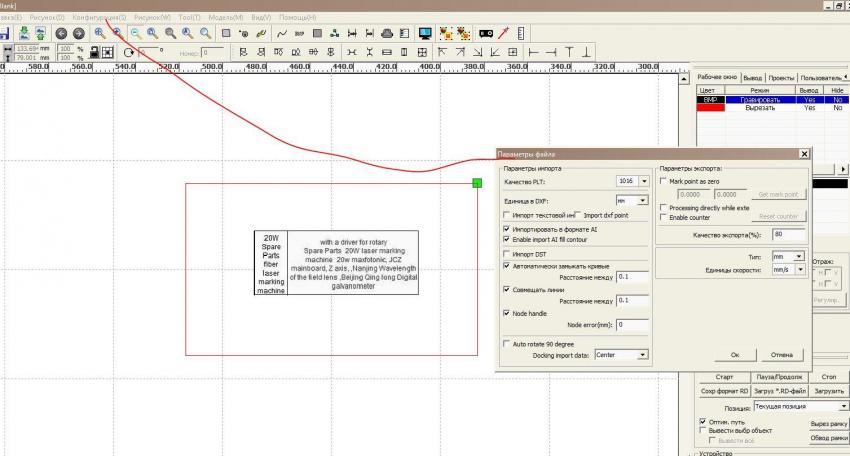This screenshot has width=850, height=456.
Task: Open the 'Единицы скорости' mm/s dropdown
Action: point(799,270)
